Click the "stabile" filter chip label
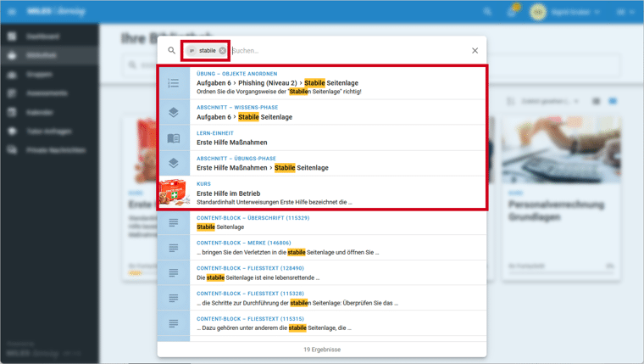The image size is (644, 364). click(207, 51)
